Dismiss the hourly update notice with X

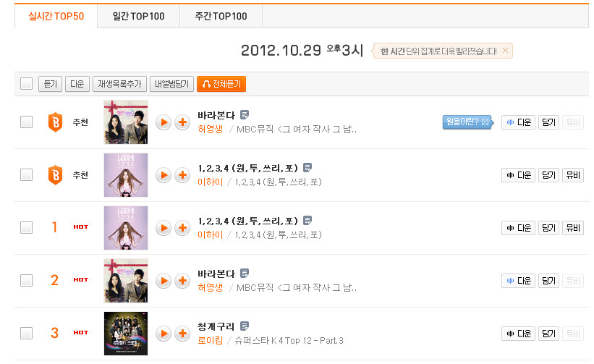tap(505, 51)
